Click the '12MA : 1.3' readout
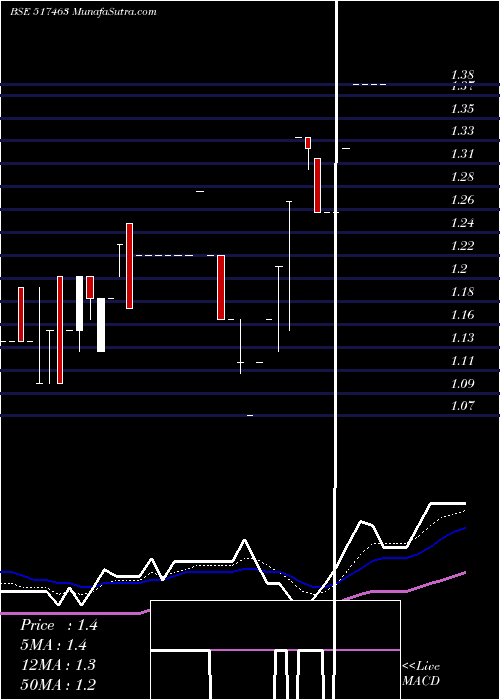500x700 pixels. click(58, 665)
